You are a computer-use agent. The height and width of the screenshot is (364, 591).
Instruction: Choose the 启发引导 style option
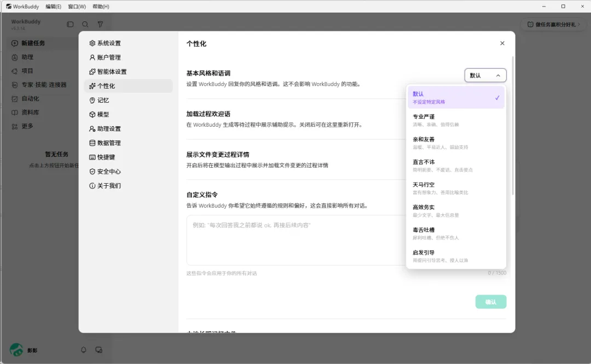click(456, 256)
